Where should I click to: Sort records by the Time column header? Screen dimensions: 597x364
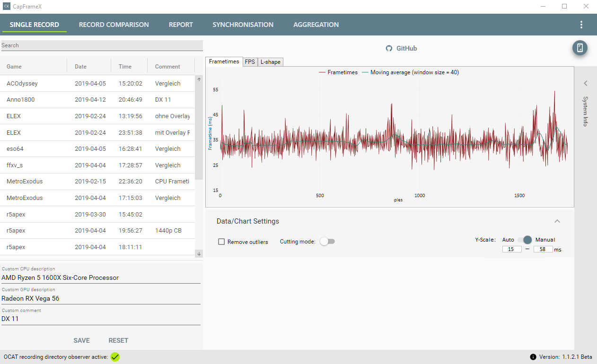[129, 67]
